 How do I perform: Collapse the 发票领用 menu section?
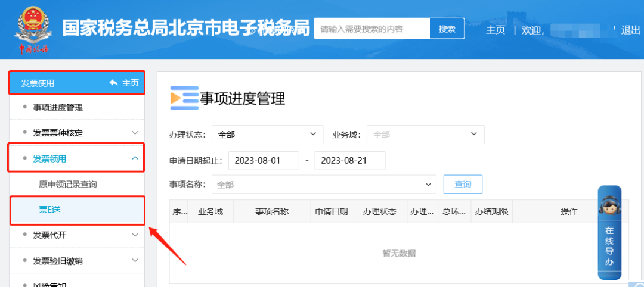(x=135, y=158)
